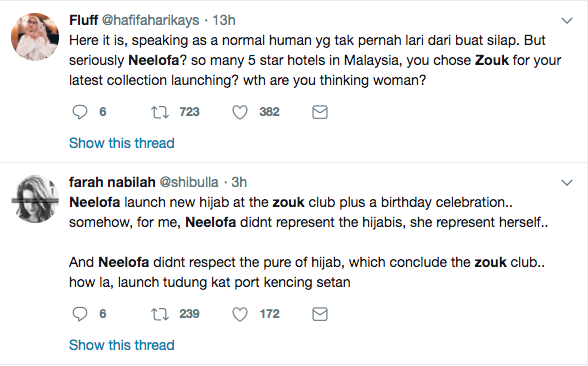The width and height of the screenshot is (588, 366).
Task: Like Fluff's tweet with 382 likes
Action: pyautogui.click(x=240, y=112)
